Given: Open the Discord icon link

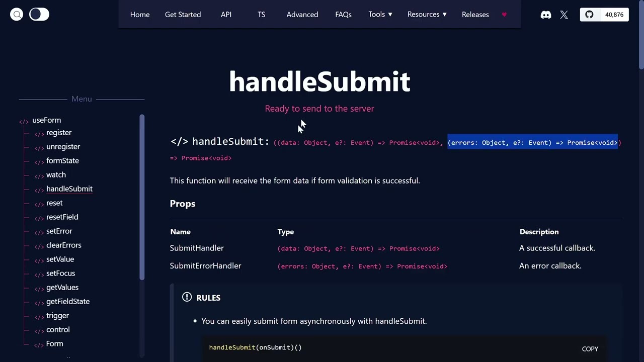Looking at the screenshot, I should click(x=546, y=15).
